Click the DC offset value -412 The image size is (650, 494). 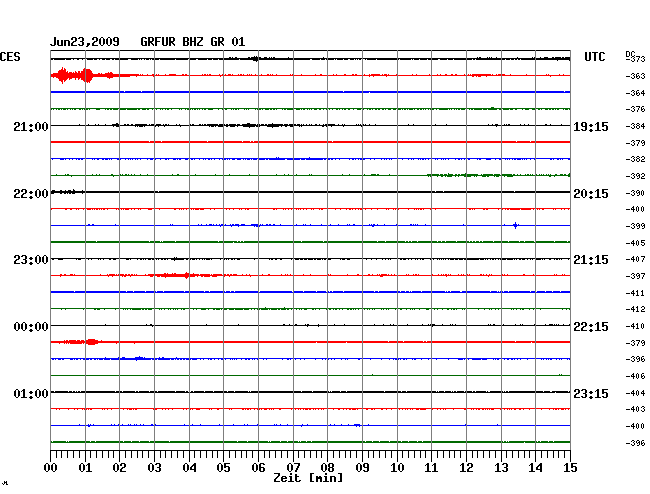(635, 309)
